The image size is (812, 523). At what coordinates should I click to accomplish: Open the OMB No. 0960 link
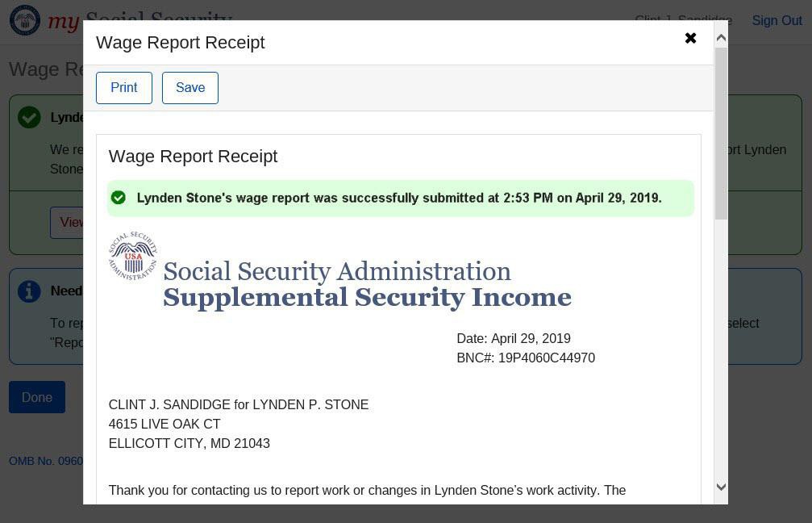tap(45, 461)
